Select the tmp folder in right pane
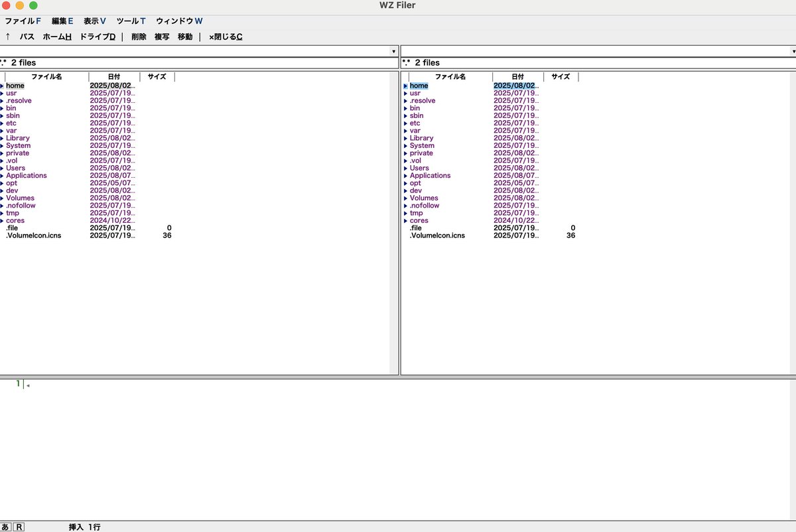796x532 pixels. pos(417,214)
